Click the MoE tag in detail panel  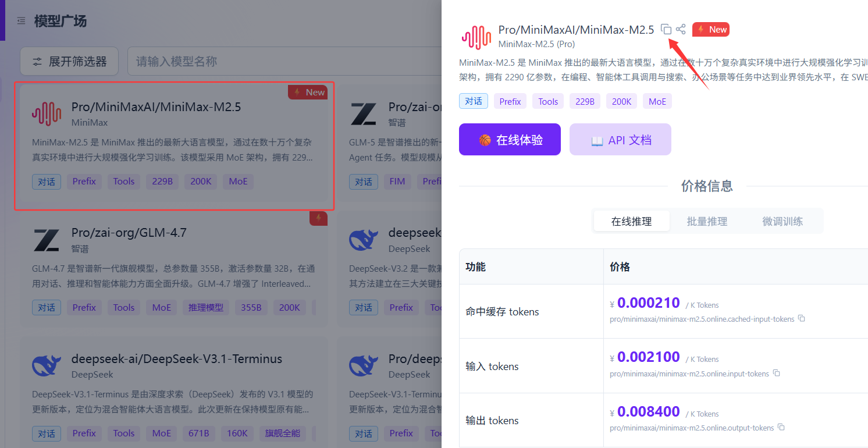click(657, 101)
